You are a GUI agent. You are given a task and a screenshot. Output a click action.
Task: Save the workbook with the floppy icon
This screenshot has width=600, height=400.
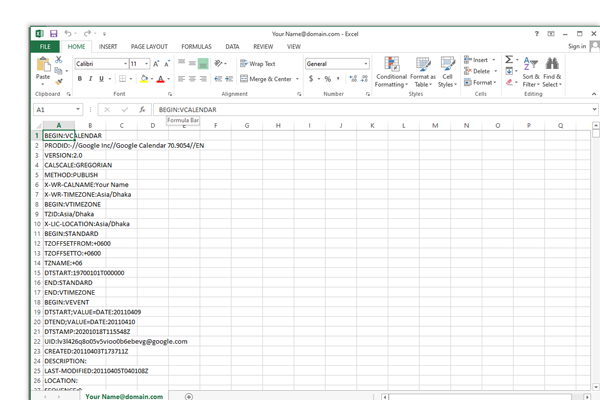54,34
